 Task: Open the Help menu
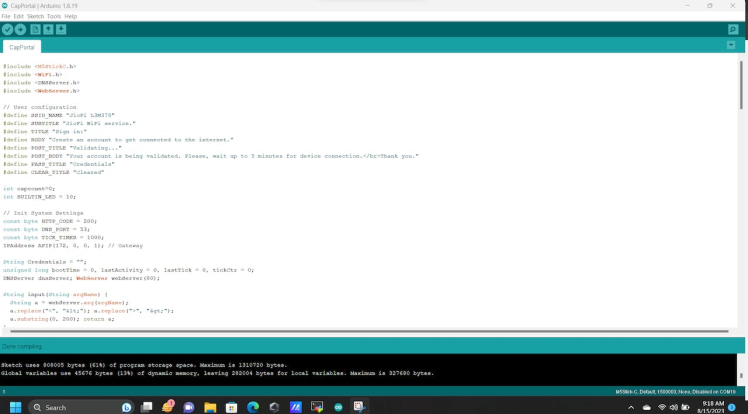[x=71, y=16]
